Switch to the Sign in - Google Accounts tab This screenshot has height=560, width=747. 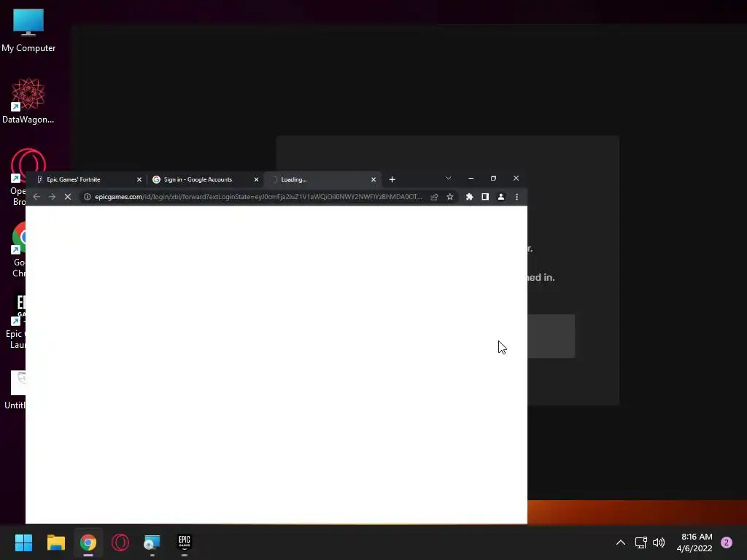click(x=204, y=179)
